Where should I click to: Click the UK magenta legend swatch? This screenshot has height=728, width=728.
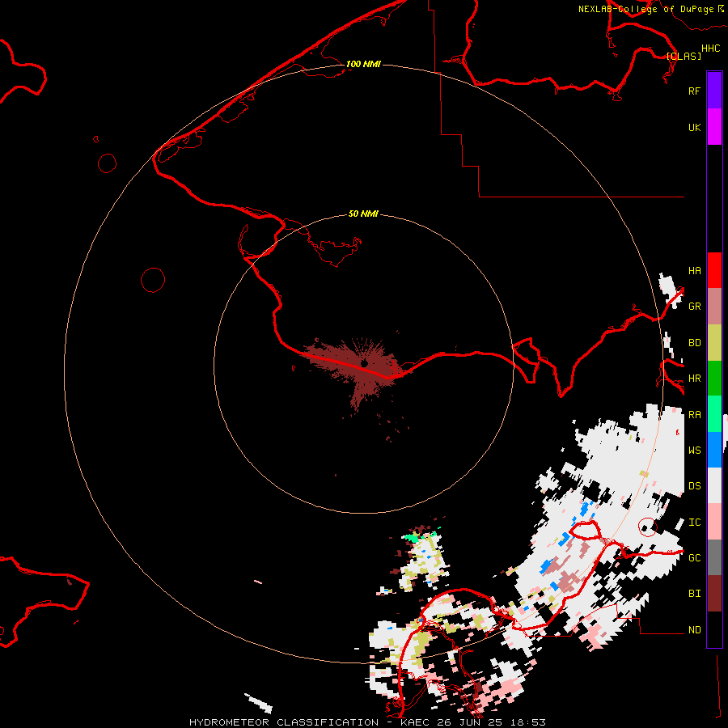tap(714, 127)
